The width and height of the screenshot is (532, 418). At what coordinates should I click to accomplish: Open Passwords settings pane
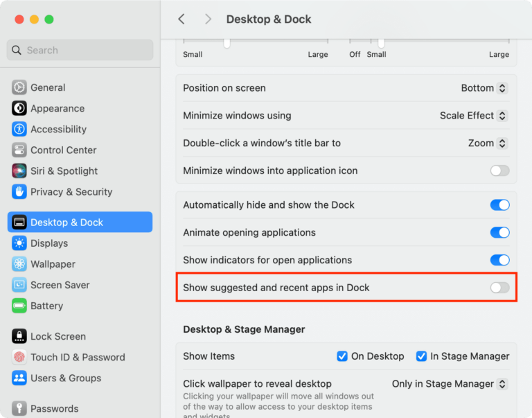point(80,408)
